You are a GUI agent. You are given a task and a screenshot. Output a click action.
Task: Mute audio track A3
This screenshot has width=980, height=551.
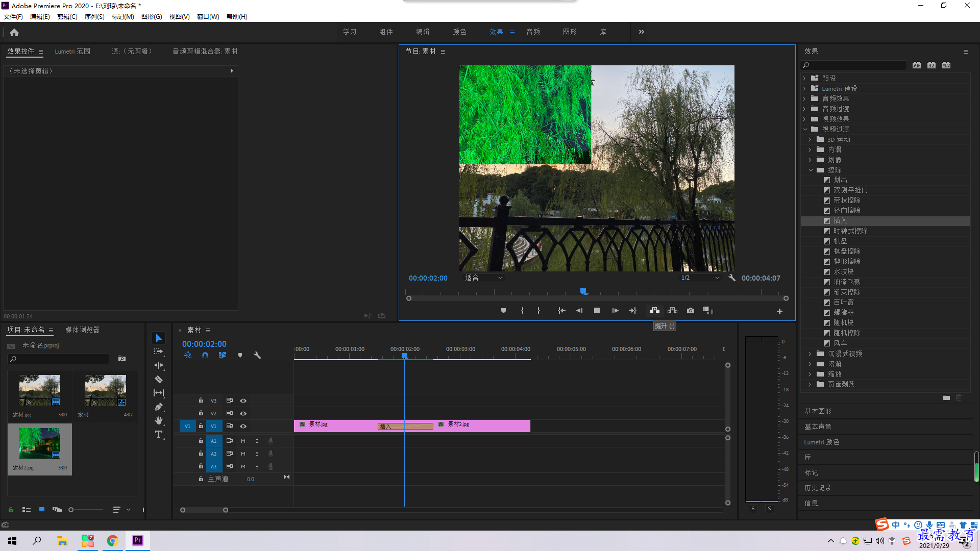(243, 466)
